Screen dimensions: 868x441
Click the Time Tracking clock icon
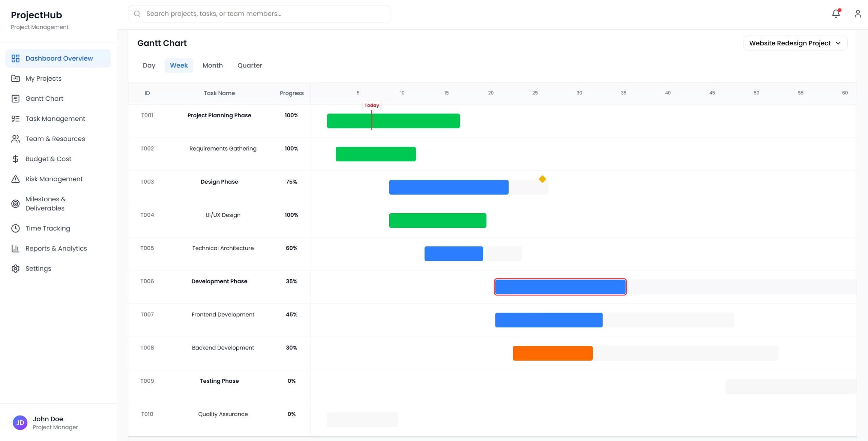coord(15,228)
